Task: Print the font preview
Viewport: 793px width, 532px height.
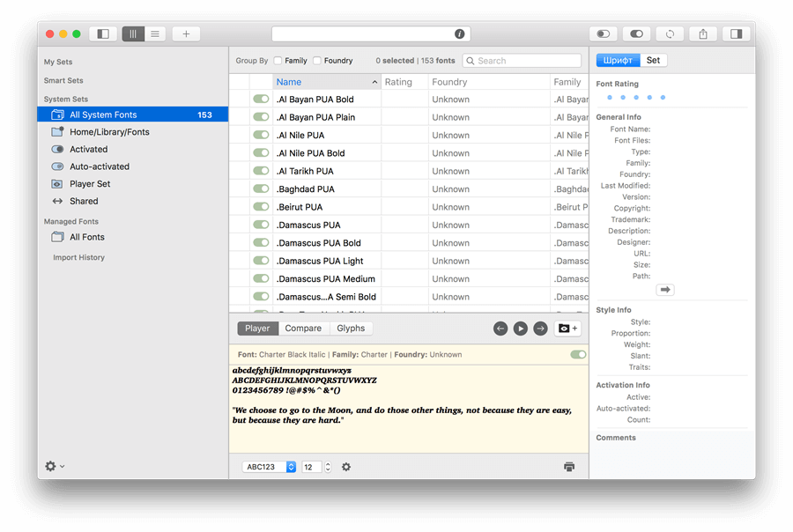Action: (x=569, y=467)
